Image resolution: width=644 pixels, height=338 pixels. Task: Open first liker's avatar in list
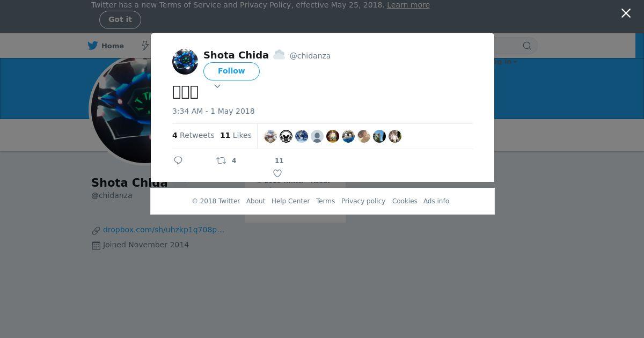click(x=270, y=136)
